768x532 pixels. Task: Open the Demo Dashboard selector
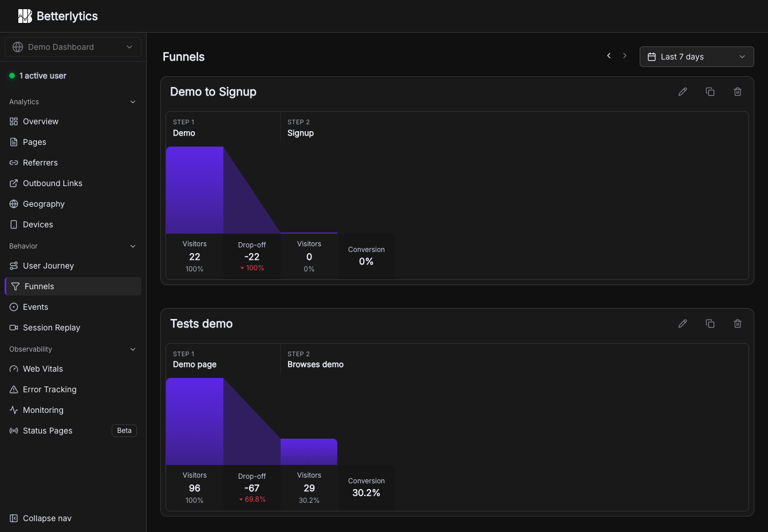click(x=73, y=47)
